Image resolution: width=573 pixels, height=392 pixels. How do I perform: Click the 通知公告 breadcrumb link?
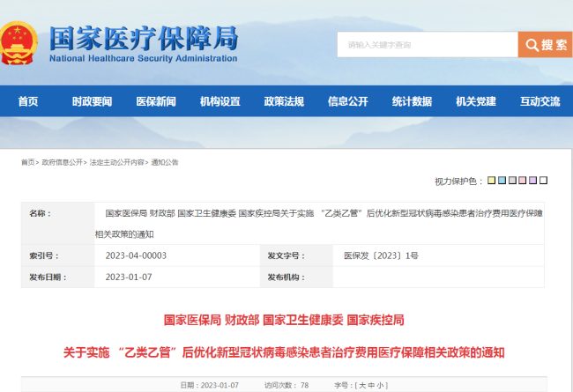[165, 162]
